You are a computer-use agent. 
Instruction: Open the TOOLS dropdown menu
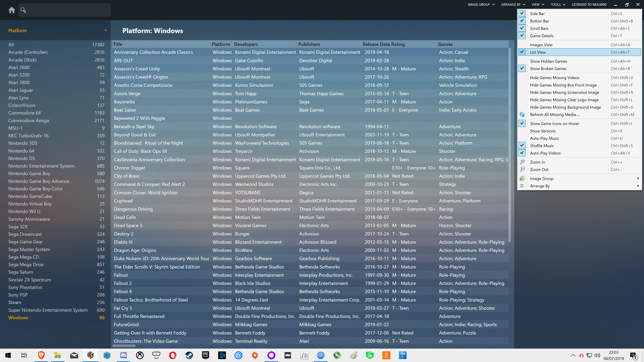[x=558, y=5]
